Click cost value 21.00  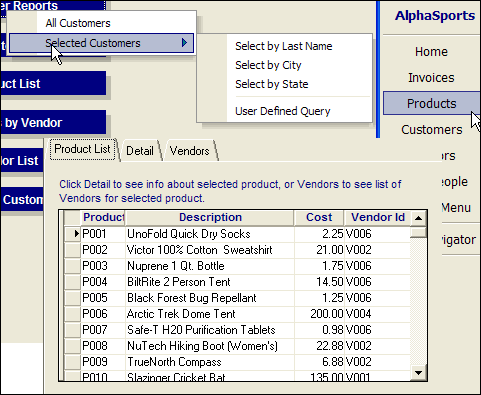[x=330, y=250]
